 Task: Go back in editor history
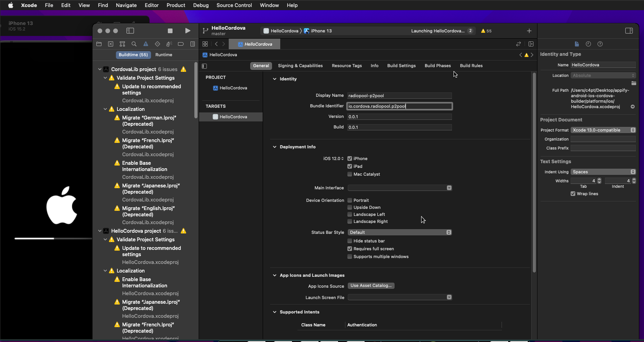click(217, 44)
